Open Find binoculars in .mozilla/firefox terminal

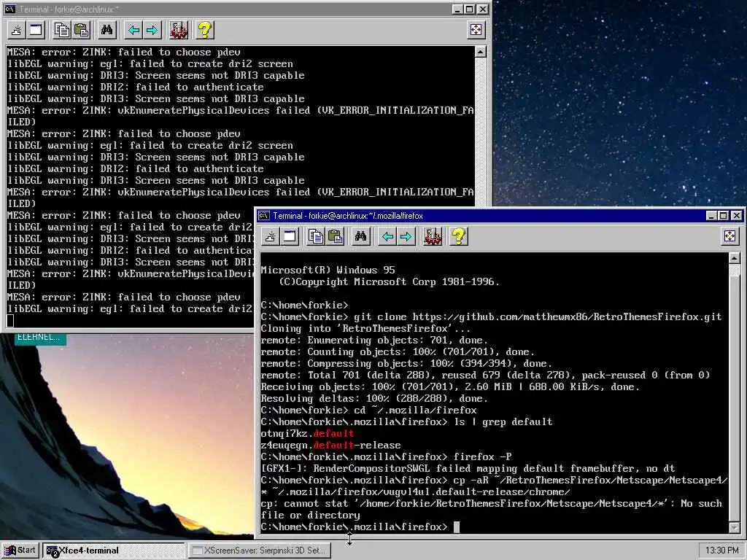coord(360,237)
